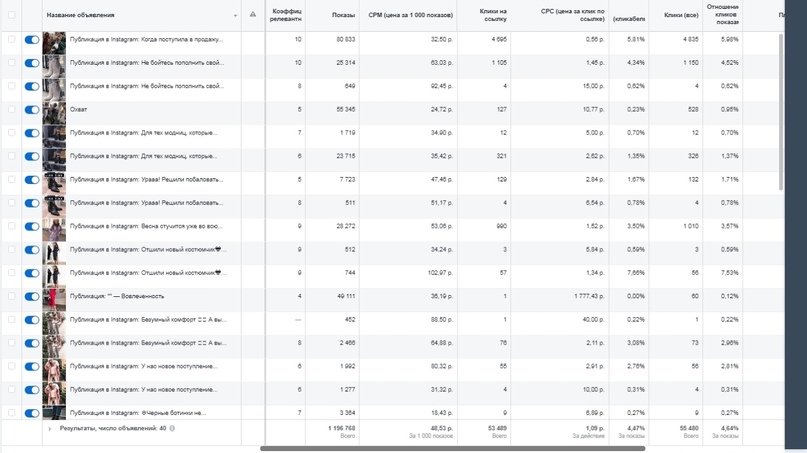Sort by 'Отношение кликов показам' column header
This screenshot has height=453, width=807.
click(723, 14)
